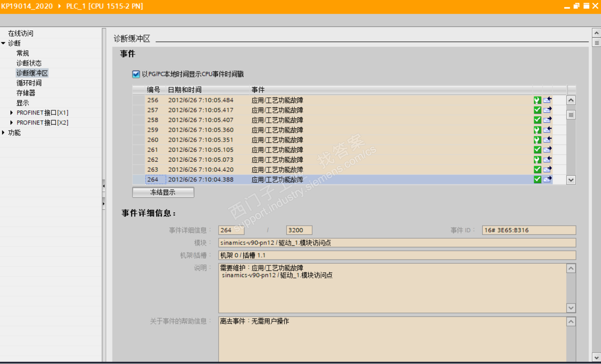Screen dimensions: 601x364
Task: Select the event dated 2012/6/26 7:10:05.360
Action: 349,130
